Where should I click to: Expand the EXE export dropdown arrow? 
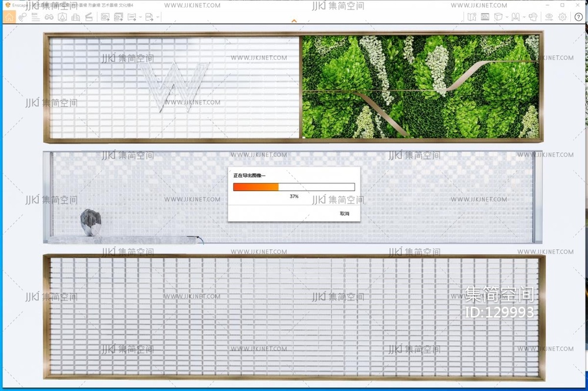(x=158, y=18)
